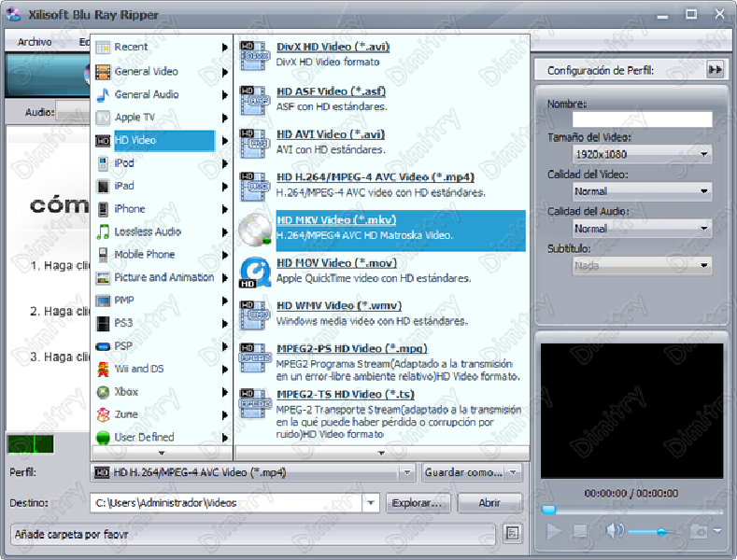This screenshot has width=737, height=560.
Task: Click the General Video film icon
Action: coord(103,72)
